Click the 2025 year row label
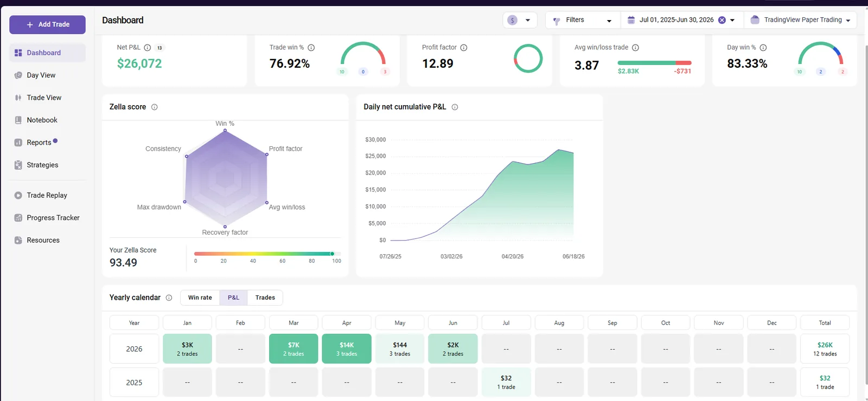The width and height of the screenshot is (868, 401). [x=134, y=382]
